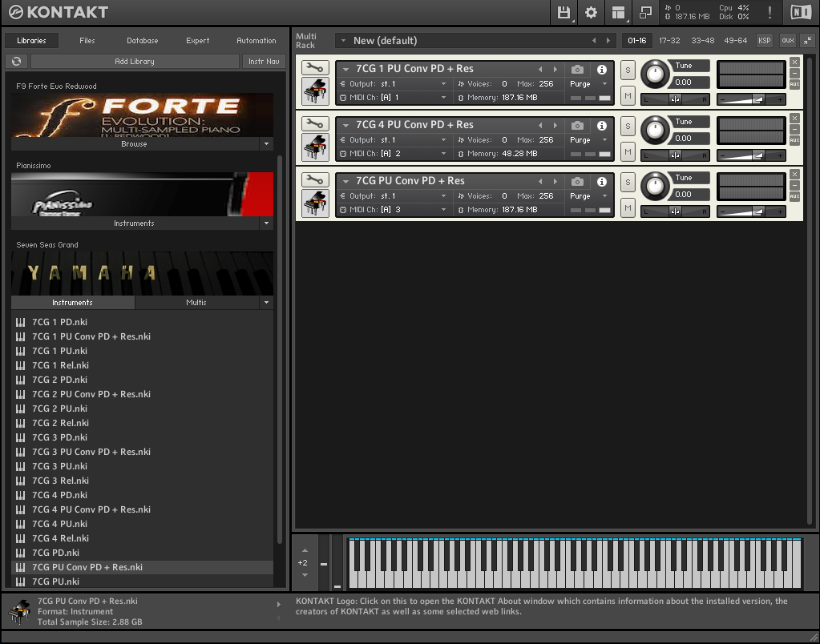
Task: Show info for 7CG 1 PU Conv PD + Res
Action: coord(602,69)
